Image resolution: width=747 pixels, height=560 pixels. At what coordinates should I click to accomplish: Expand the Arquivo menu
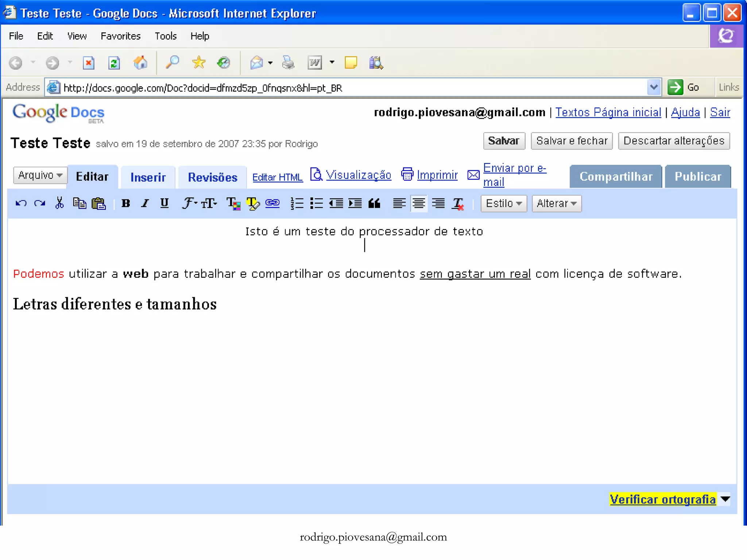point(40,175)
